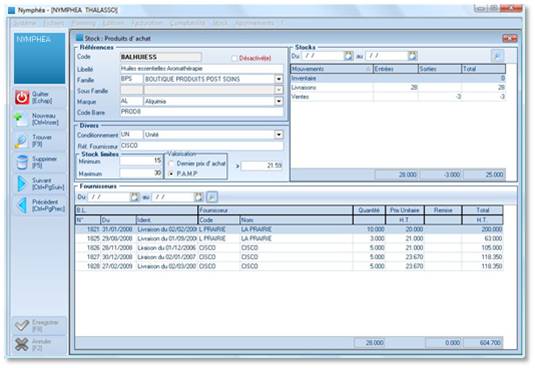Select the Inventaire movement row
This screenshot has width=535, height=368.
[398, 78]
